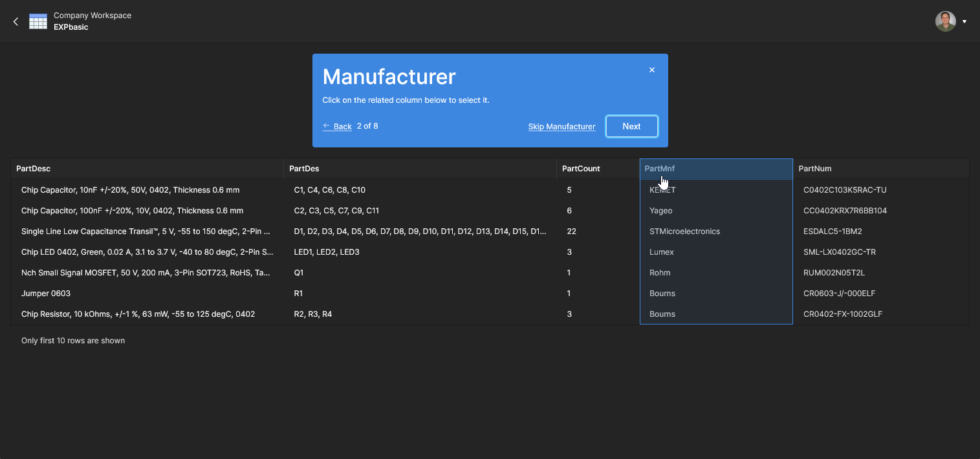Click the EXPbasic spreadsheet icon
The image size is (980, 459).
38,21
